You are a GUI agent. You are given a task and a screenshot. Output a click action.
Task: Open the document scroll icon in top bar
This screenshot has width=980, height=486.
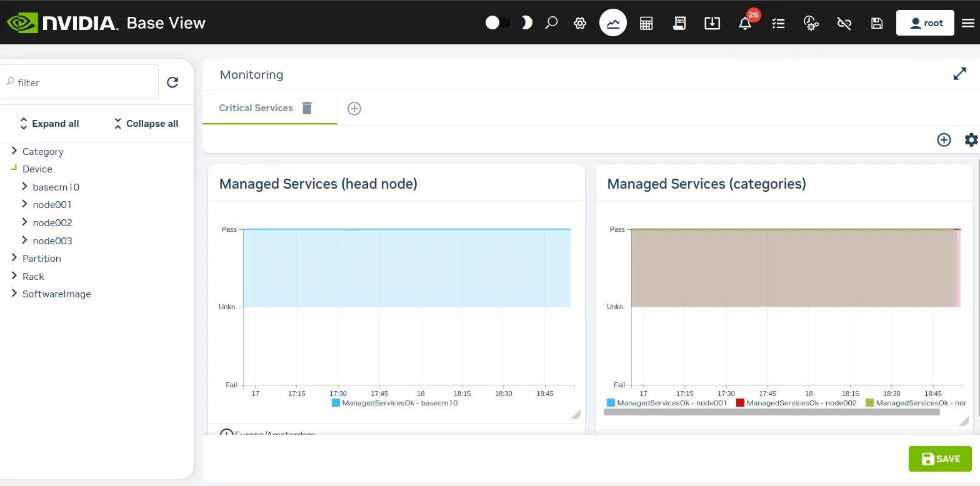click(x=679, y=23)
